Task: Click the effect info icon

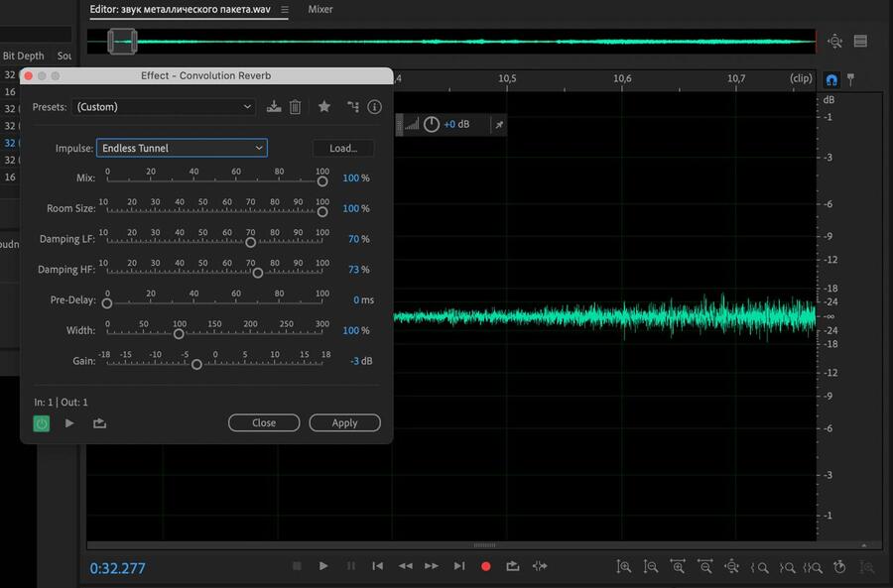Action: pyautogui.click(x=374, y=107)
